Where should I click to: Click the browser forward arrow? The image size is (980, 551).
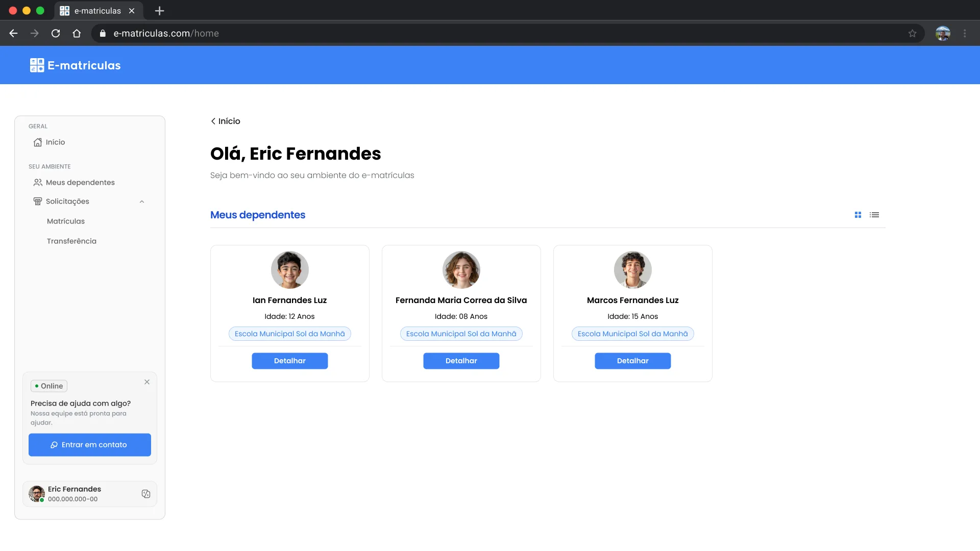35,33
